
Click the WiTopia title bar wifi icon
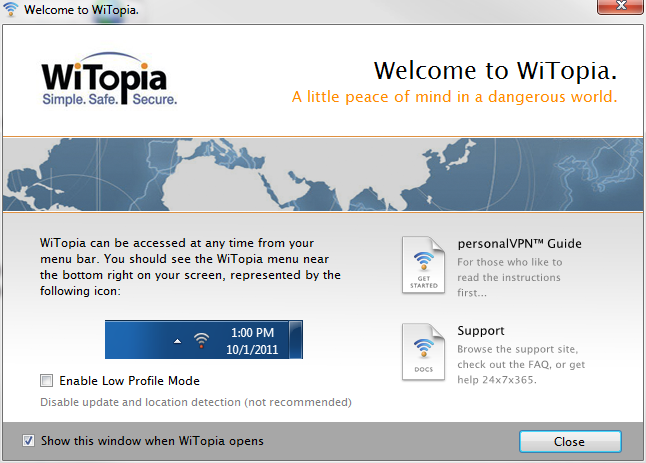[x=11, y=9]
